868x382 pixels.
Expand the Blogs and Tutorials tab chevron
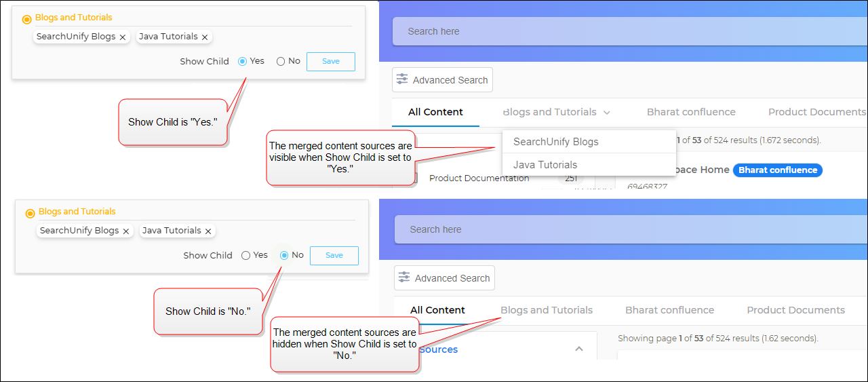point(607,113)
